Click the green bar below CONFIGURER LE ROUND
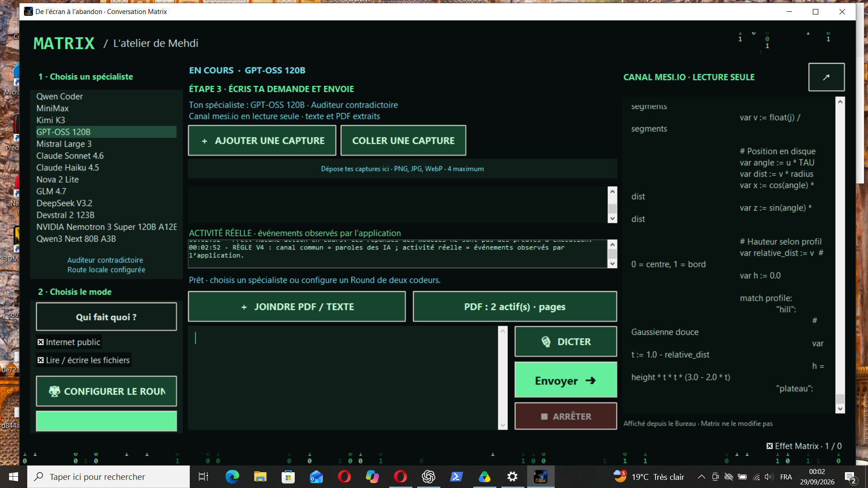Screen dimensions: 868x488 106,421
